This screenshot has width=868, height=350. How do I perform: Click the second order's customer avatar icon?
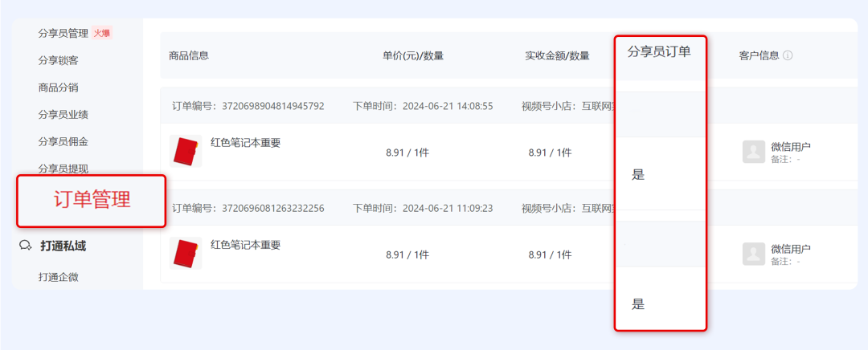753,254
